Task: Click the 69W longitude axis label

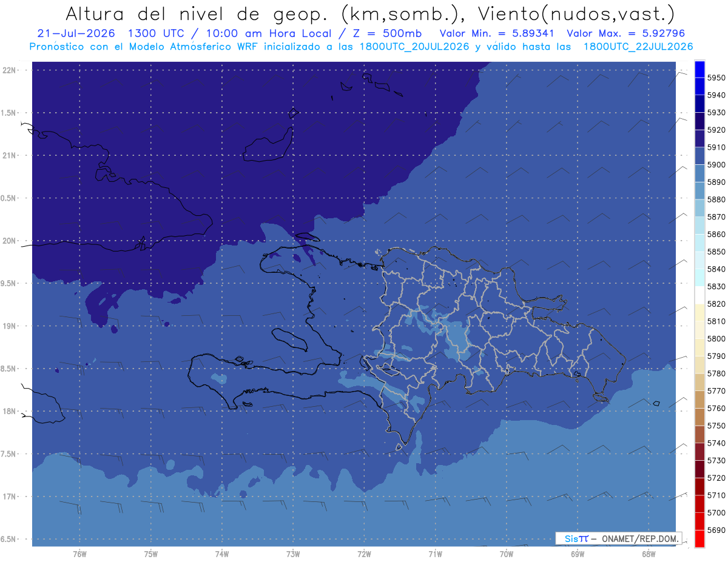Action: point(578,554)
